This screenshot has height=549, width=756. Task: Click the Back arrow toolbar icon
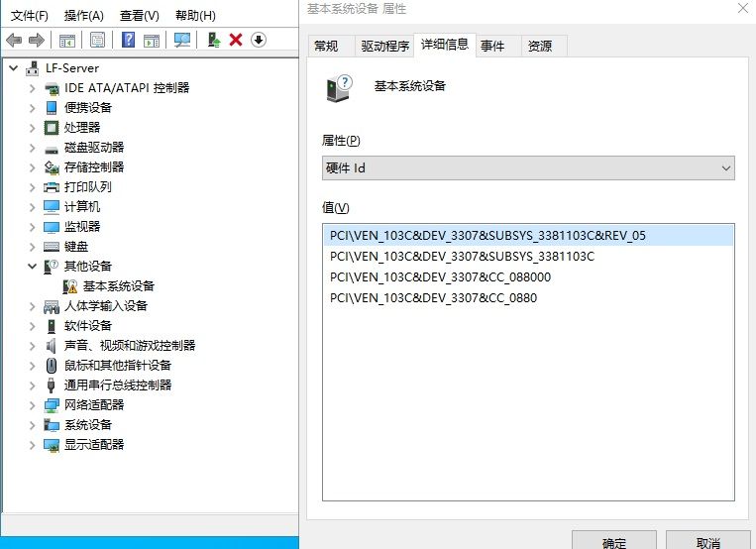click(x=14, y=40)
